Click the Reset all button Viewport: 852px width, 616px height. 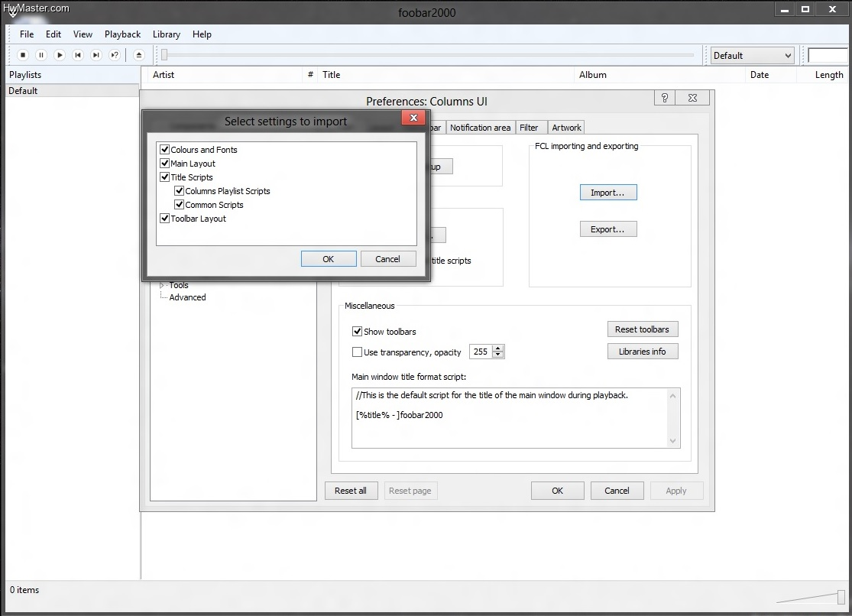tap(351, 491)
